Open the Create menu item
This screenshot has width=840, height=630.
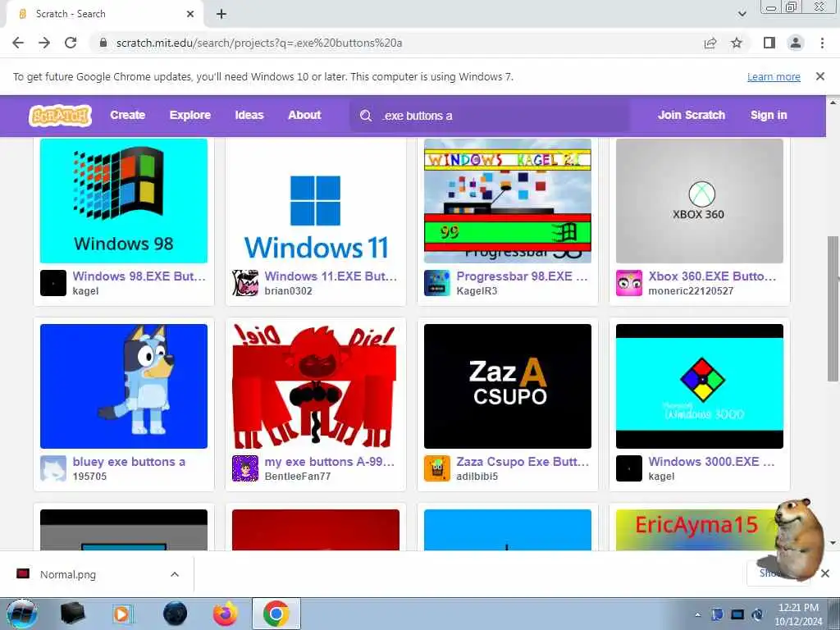coord(127,115)
